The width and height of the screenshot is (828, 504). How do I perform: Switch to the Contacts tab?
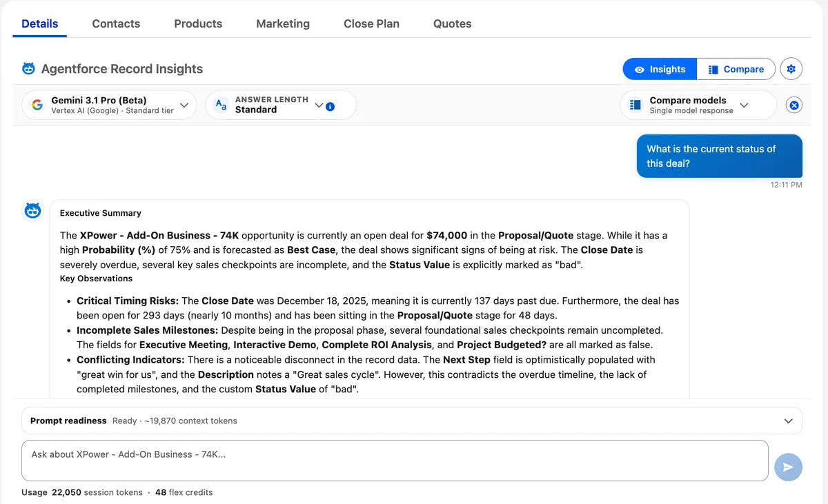tap(116, 23)
